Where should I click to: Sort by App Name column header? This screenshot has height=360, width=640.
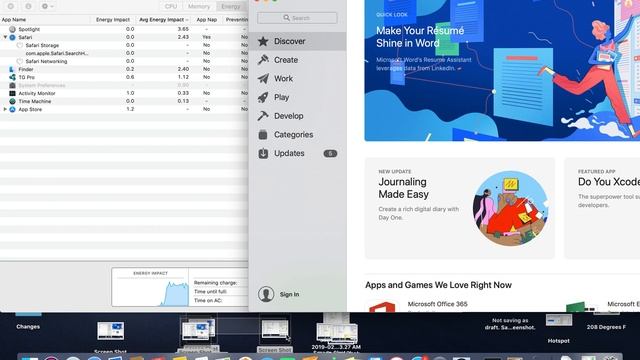14,20
